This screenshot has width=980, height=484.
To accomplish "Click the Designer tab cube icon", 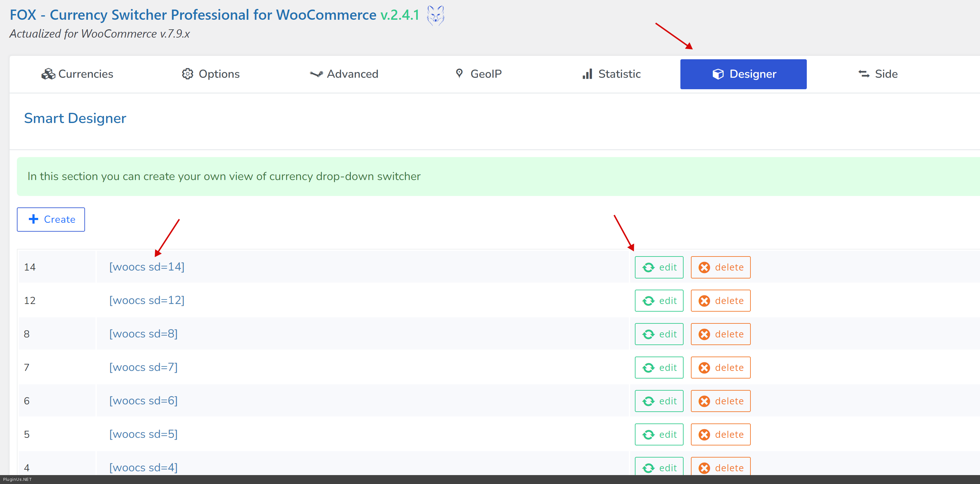I will (718, 74).
